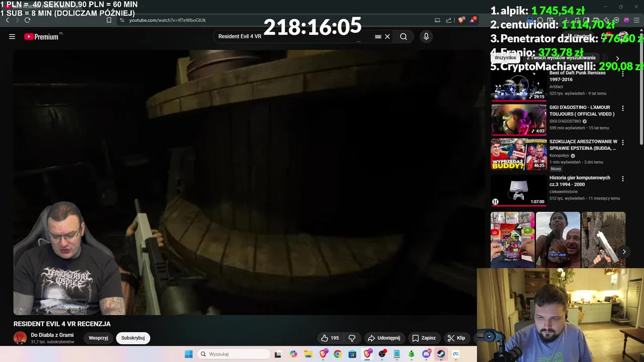Click the magnifier search button in YouTube
The height and width of the screenshot is (362, 644).
(x=404, y=37)
